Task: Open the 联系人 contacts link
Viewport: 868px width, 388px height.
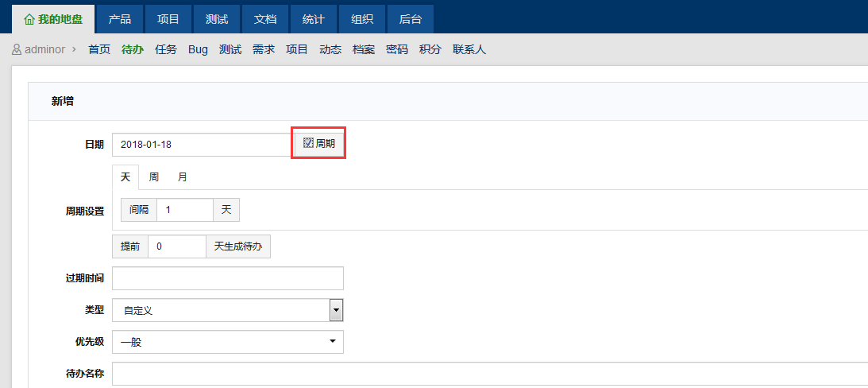Action: pyautogui.click(x=469, y=50)
